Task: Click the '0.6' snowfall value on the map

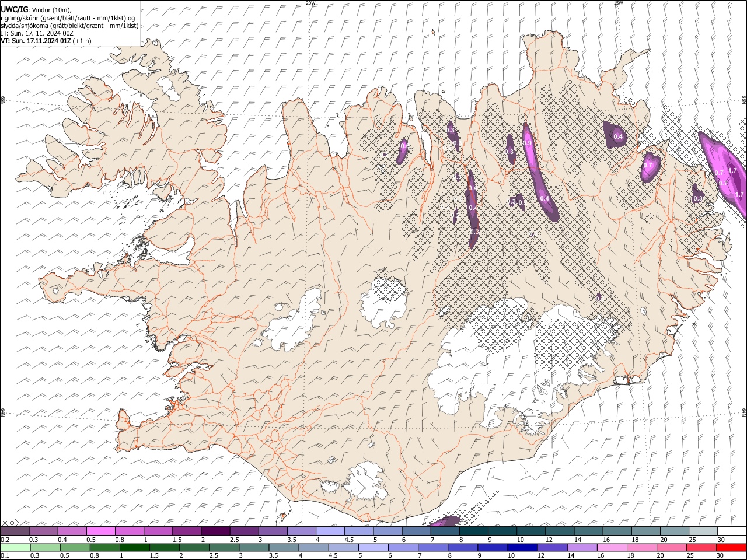Action: (404, 146)
